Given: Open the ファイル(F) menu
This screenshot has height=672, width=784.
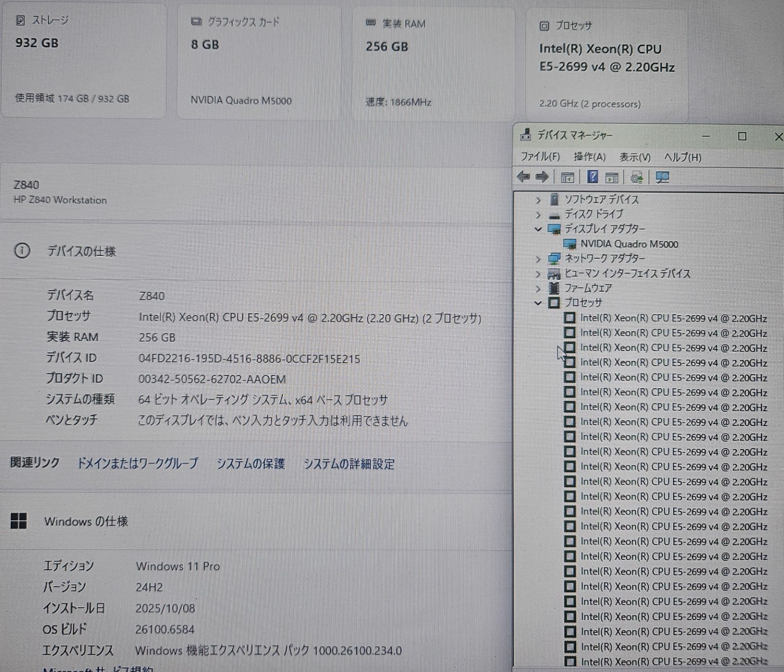Looking at the screenshot, I should point(540,157).
